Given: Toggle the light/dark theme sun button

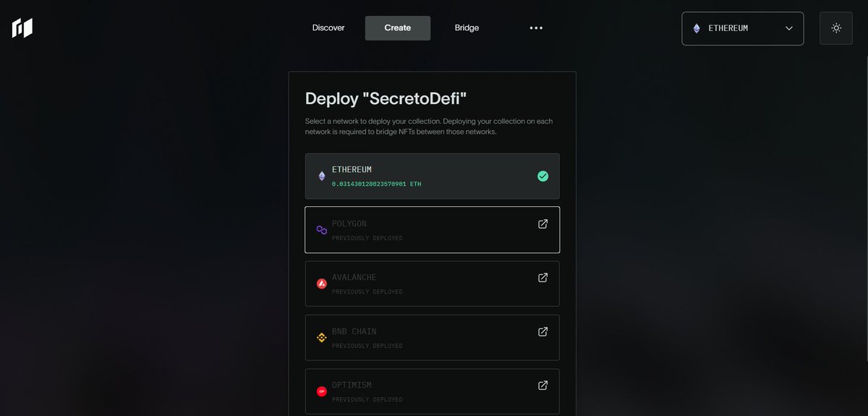Looking at the screenshot, I should [x=836, y=28].
